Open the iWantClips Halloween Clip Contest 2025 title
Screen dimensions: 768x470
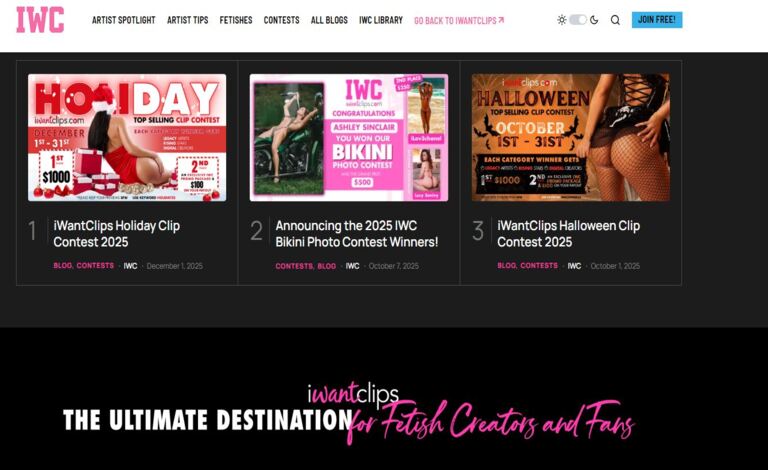pos(568,234)
